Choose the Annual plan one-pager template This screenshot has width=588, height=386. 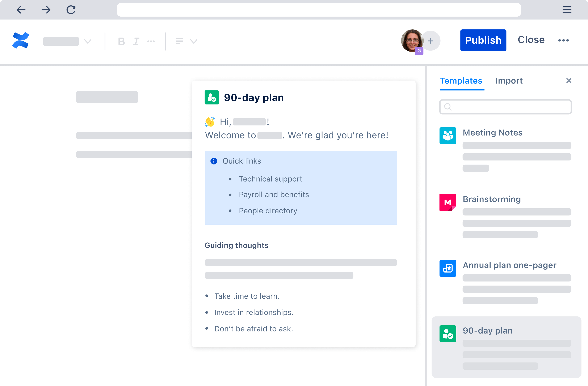pyautogui.click(x=509, y=265)
